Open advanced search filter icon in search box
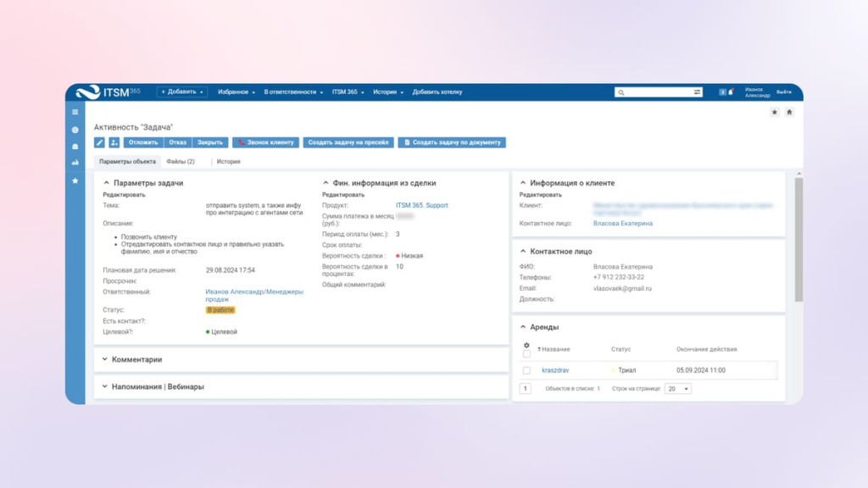 pos(698,91)
